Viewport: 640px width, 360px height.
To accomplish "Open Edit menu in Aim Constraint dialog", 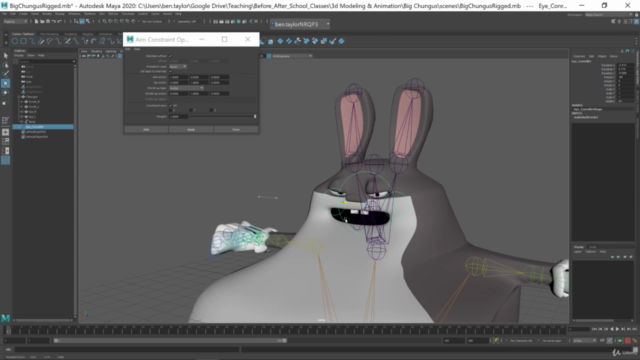I will click(128, 49).
